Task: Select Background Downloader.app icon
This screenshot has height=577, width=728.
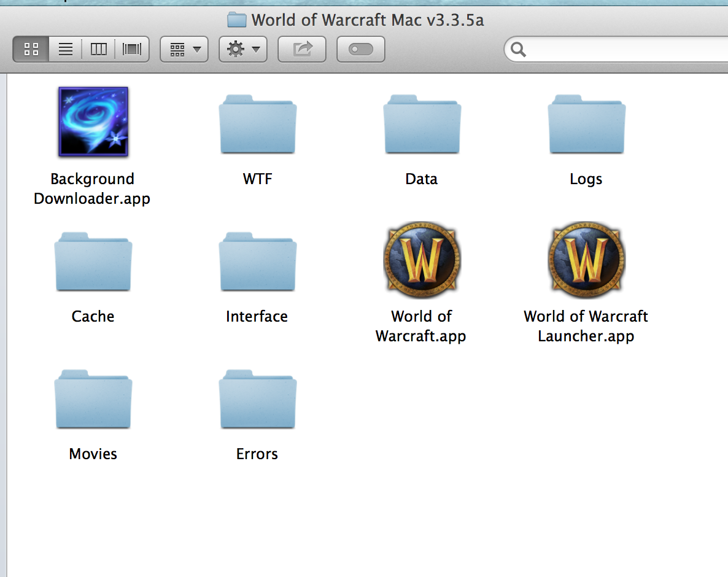Action: coord(93,122)
